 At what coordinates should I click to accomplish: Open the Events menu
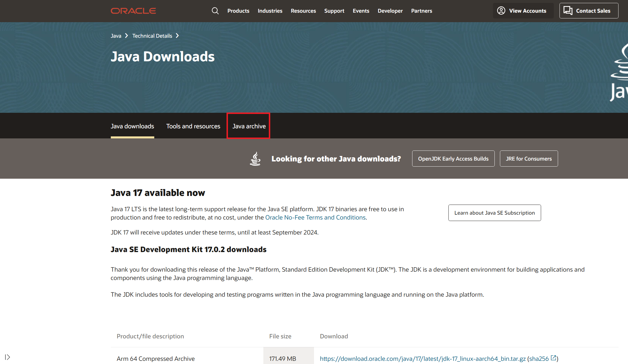[x=361, y=11]
